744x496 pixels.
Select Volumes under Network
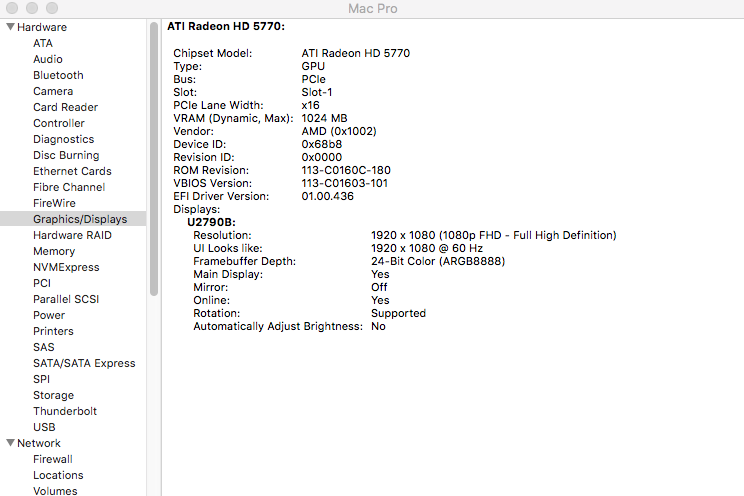(x=55, y=491)
